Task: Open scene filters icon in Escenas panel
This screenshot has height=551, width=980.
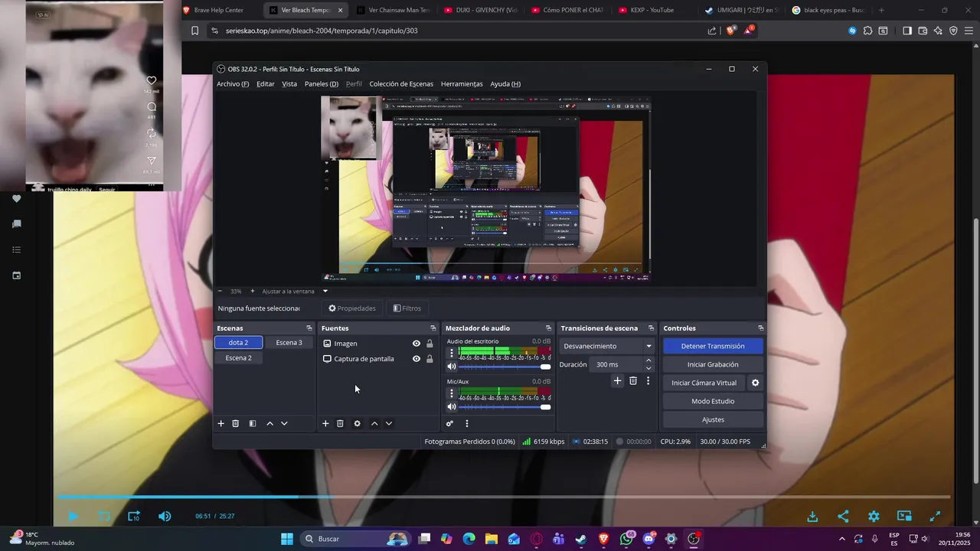Action: [253, 423]
